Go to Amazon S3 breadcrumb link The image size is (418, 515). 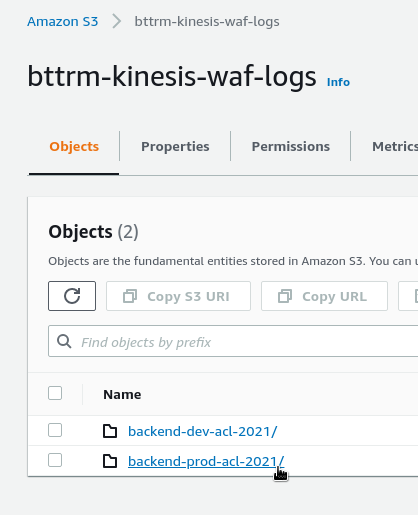pyautogui.click(x=63, y=21)
